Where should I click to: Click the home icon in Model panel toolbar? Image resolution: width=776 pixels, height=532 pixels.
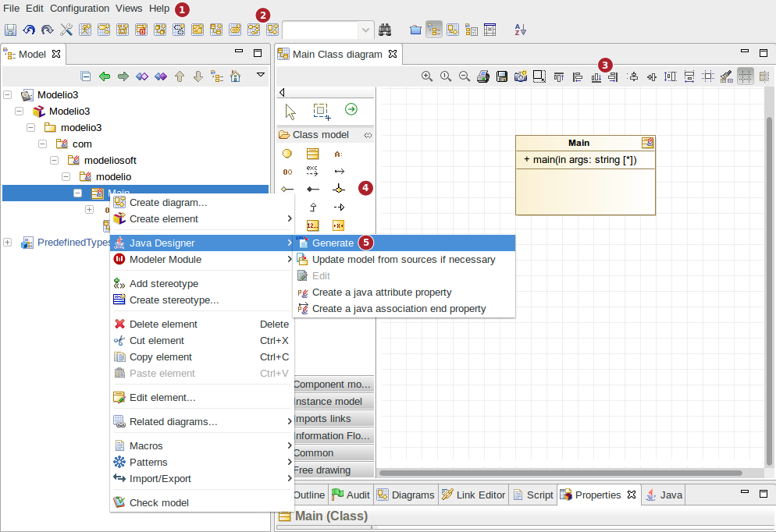235,76
